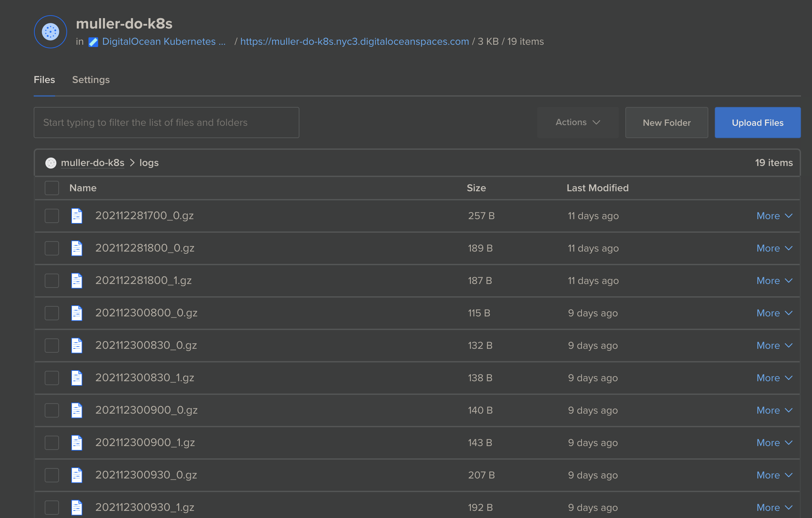
Task: Select checkbox for 202112281800_0.gz
Action: [52, 248]
